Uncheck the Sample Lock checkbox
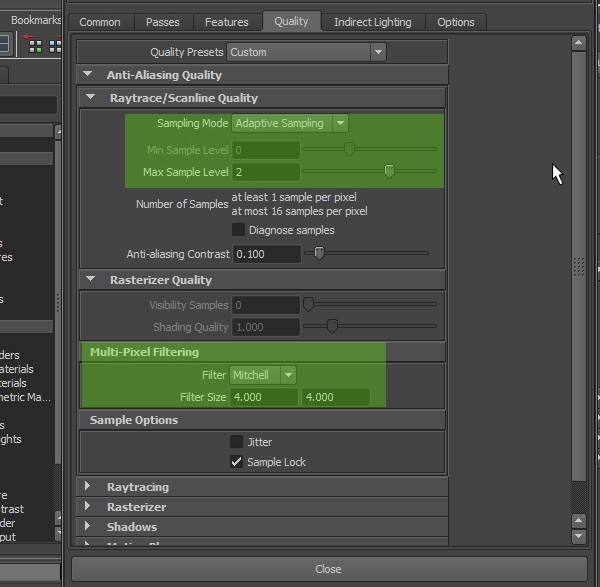Screen dimensions: 600x587 236,461
